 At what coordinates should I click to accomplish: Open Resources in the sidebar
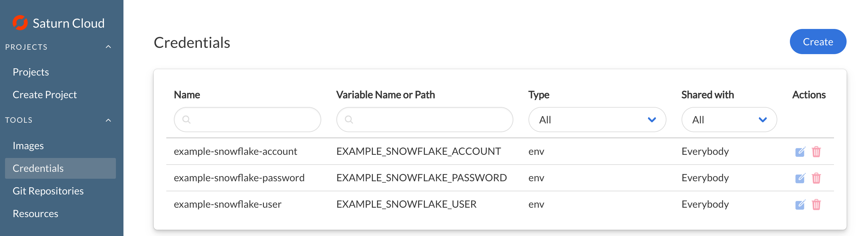click(x=35, y=213)
